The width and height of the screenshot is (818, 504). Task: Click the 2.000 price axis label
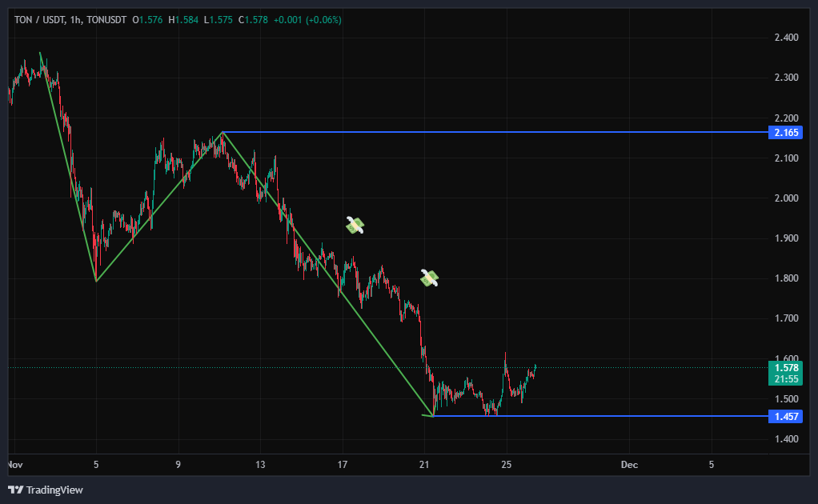coord(785,198)
